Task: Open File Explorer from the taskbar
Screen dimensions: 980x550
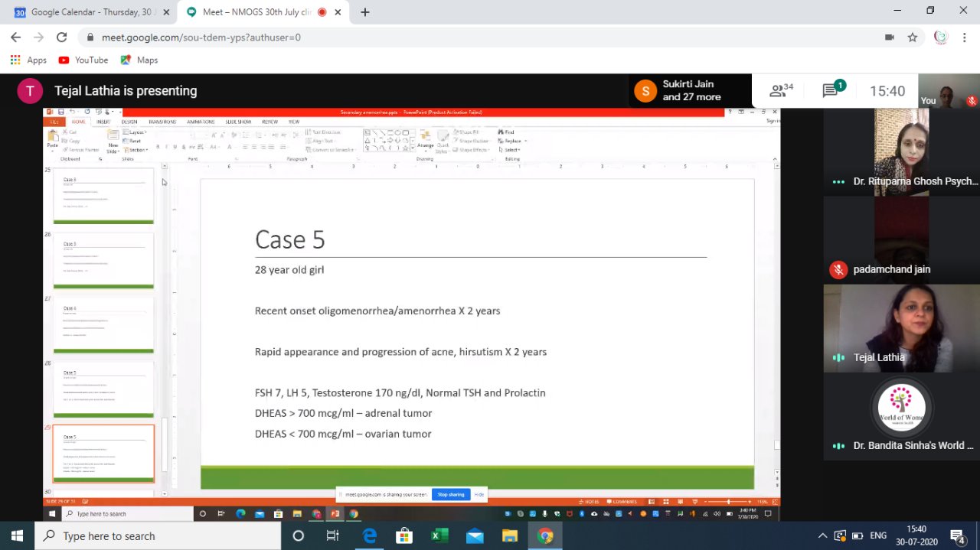Action: 510,536
